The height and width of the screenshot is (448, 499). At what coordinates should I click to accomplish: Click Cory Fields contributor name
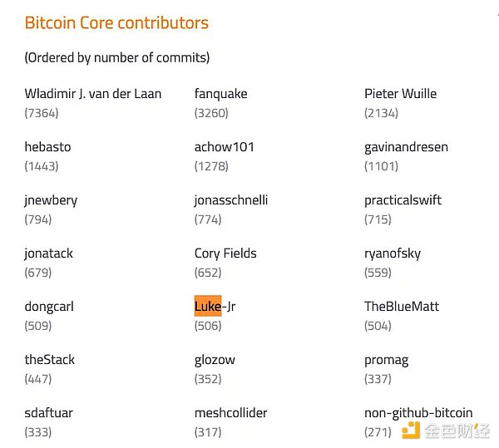pos(225,254)
